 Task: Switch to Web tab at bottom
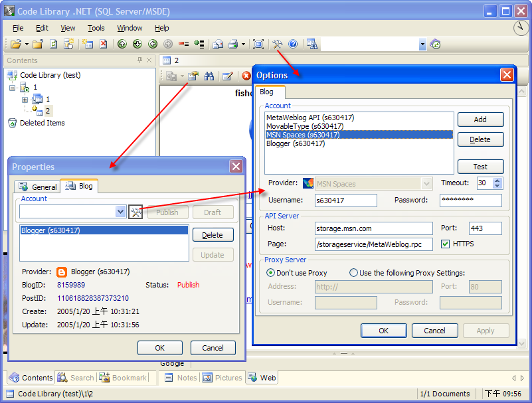pos(262,378)
